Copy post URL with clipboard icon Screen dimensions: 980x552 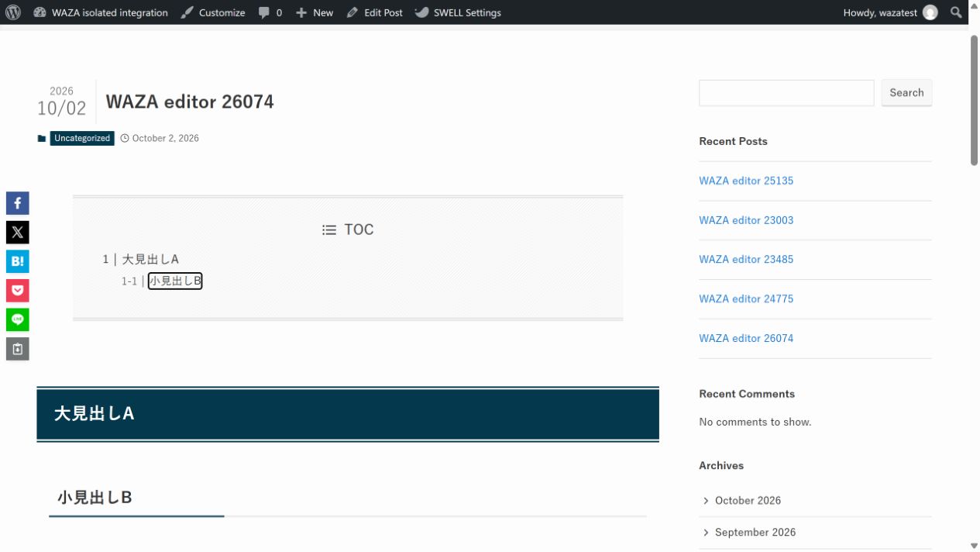coord(18,349)
